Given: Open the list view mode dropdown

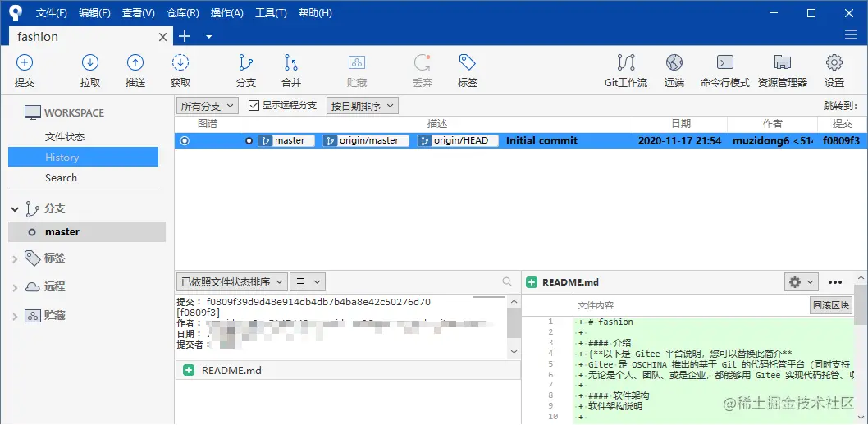Looking at the screenshot, I should (307, 281).
